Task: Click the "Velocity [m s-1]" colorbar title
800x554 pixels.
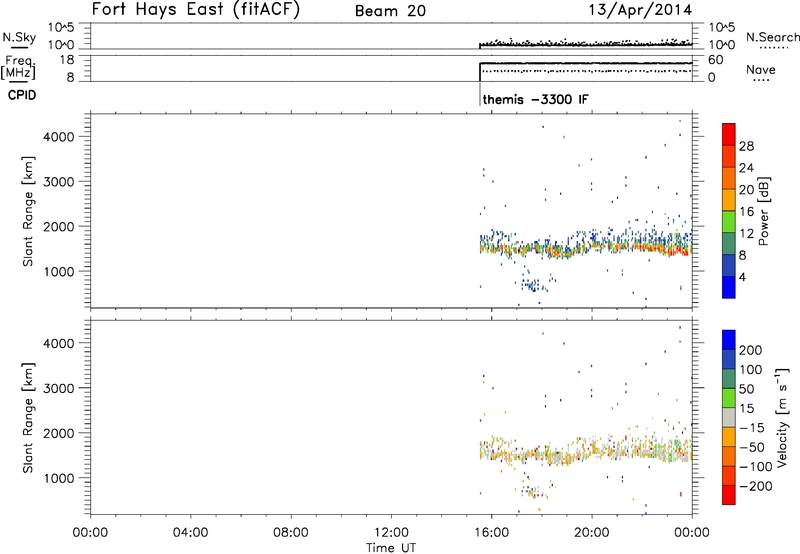Action: coord(782,417)
